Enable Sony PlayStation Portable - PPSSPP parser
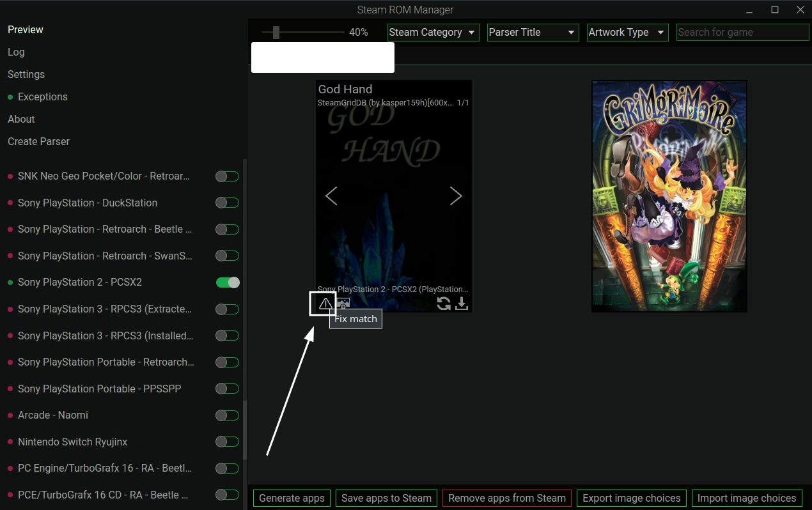 [227, 389]
